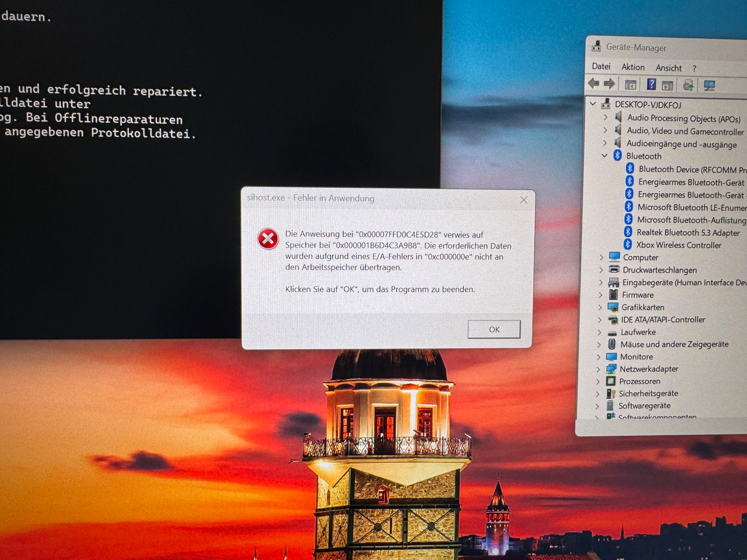The image size is (747, 560).
Task: Select the Realtek Bluetooth 5.3 Adapter device
Action: click(687, 233)
